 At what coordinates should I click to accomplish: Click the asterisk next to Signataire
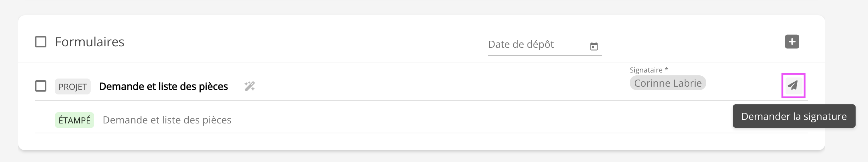click(667, 70)
